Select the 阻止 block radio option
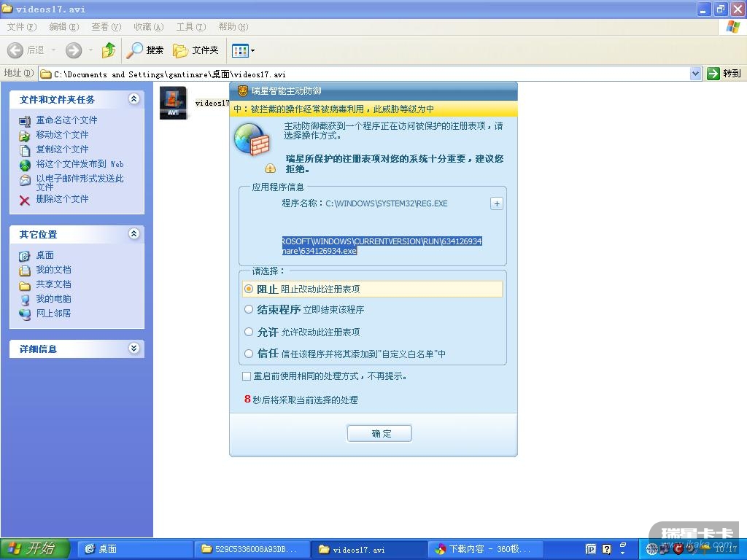This screenshot has width=747, height=560. point(249,289)
